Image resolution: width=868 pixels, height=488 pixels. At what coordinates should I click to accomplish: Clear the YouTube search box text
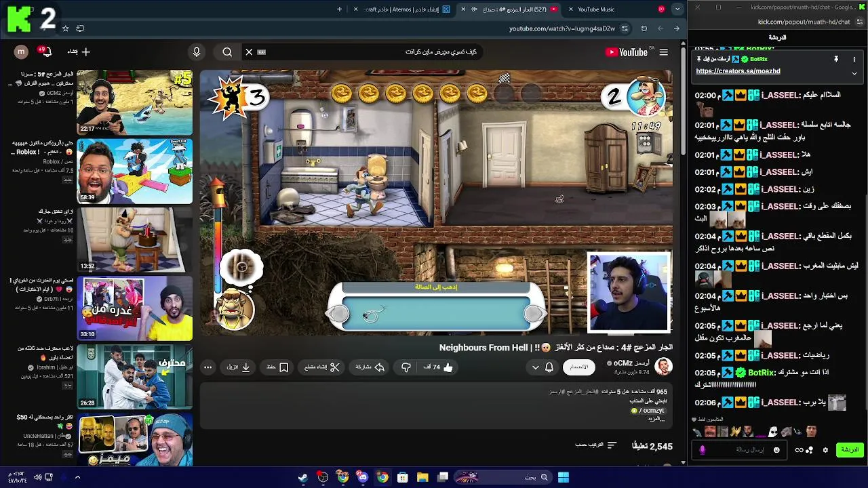coord(249,52)
